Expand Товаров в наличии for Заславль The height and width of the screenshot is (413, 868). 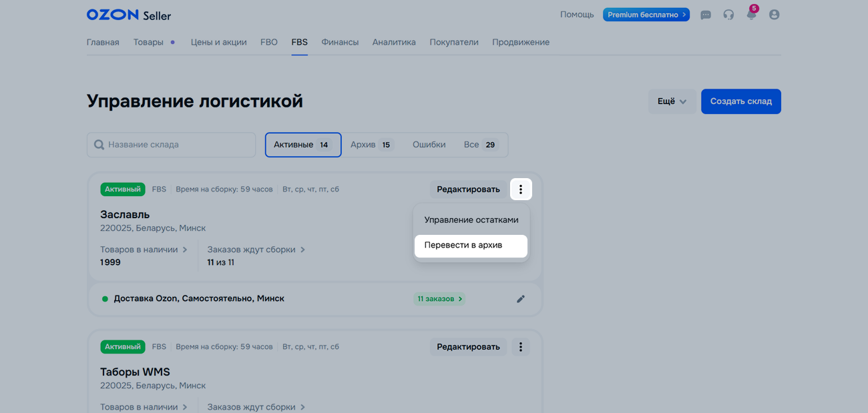click(x=144, y=250)
